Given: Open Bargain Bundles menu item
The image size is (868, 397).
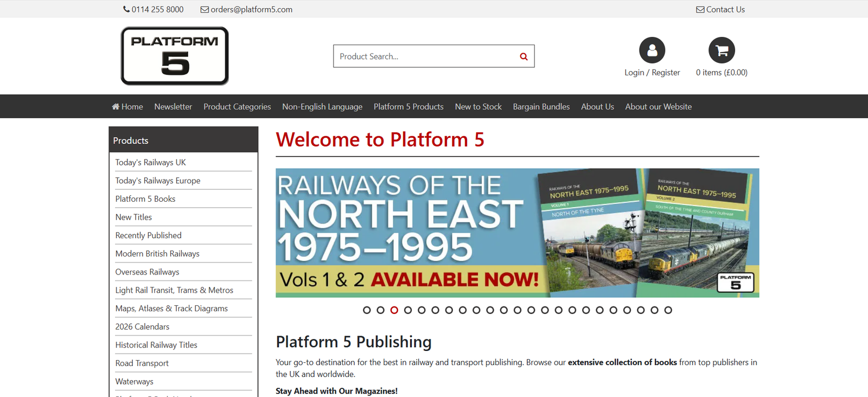Looking at the screenshot, I should click(x=541, y=107).
